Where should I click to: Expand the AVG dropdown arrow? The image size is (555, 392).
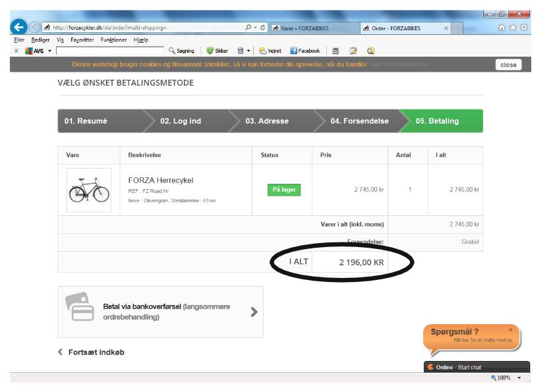coord(49,51)
